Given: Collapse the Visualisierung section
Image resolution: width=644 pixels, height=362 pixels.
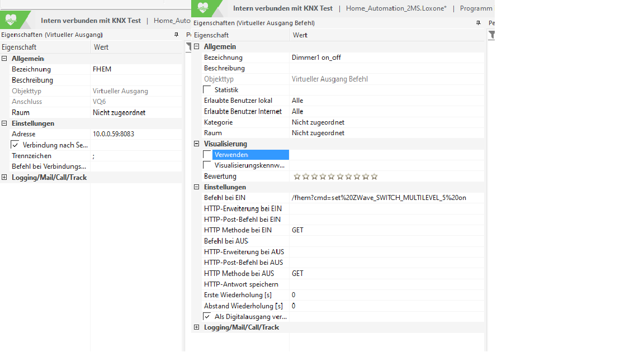Looking at the screenshot, I should click(197, 144).
